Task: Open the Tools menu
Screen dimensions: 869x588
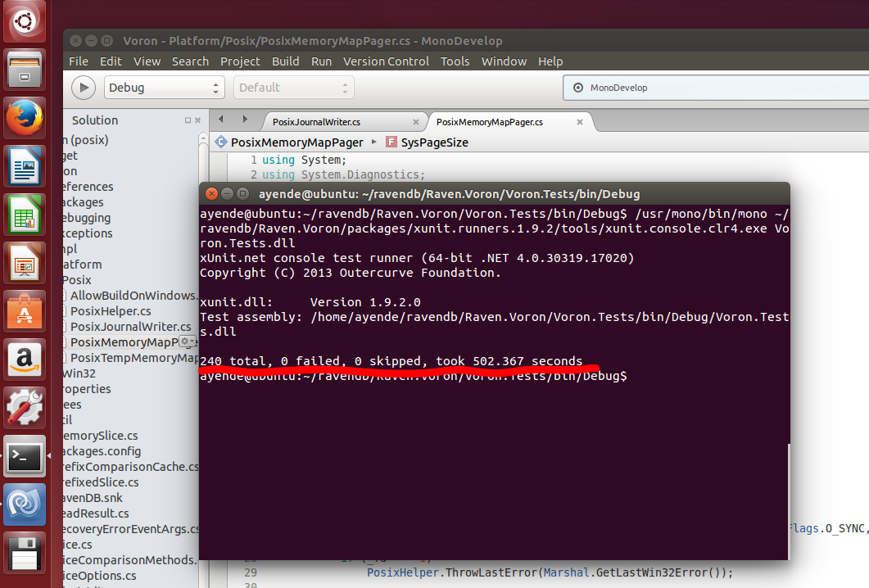Action: (x=455, y=61)
